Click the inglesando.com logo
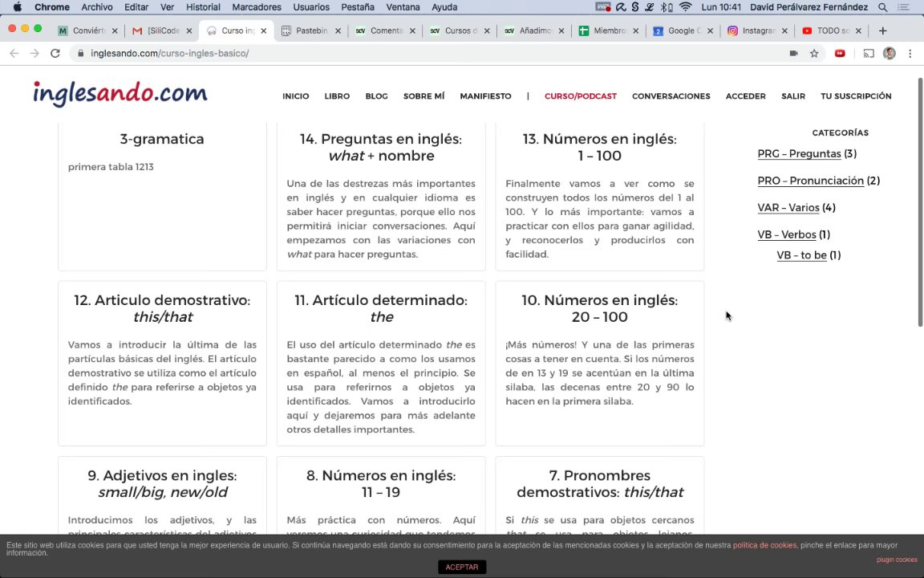The image size is (924, 578). (120, 94)
